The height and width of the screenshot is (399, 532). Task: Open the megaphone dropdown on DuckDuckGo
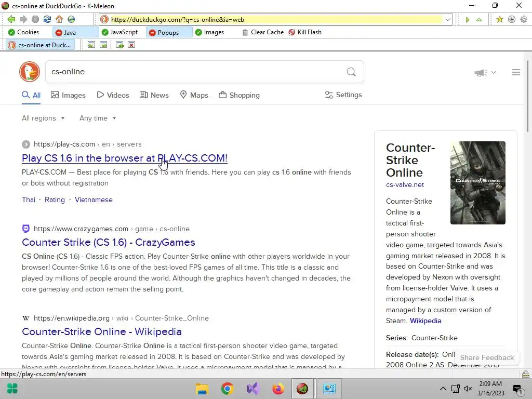pos(485,72)
